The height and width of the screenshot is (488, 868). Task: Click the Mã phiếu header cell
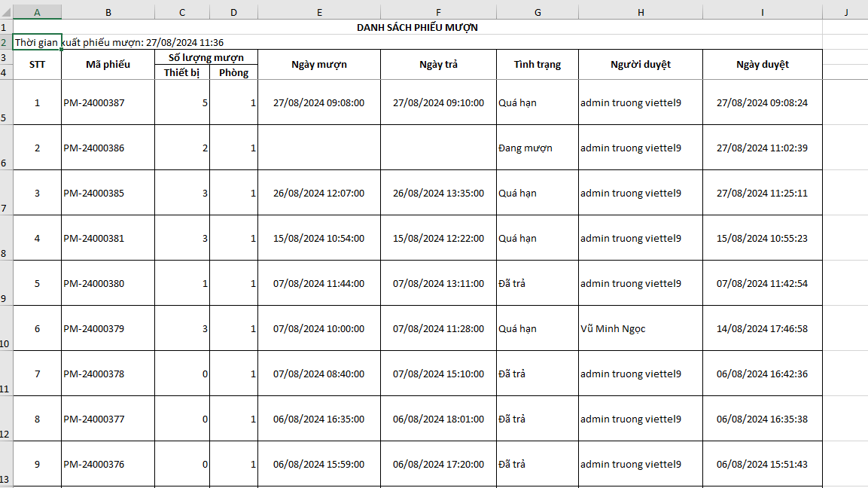coord(108,64)
